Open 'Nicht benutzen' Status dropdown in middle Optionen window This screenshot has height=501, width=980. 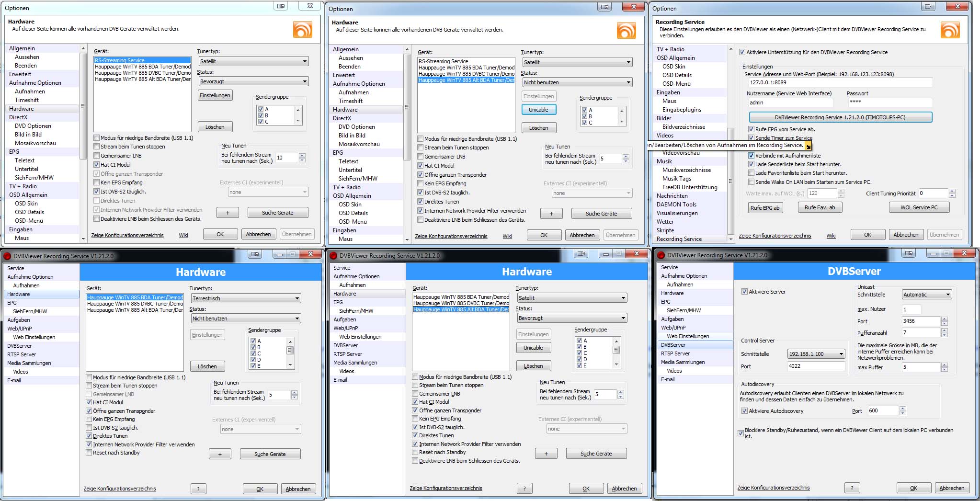pos(577,82)
